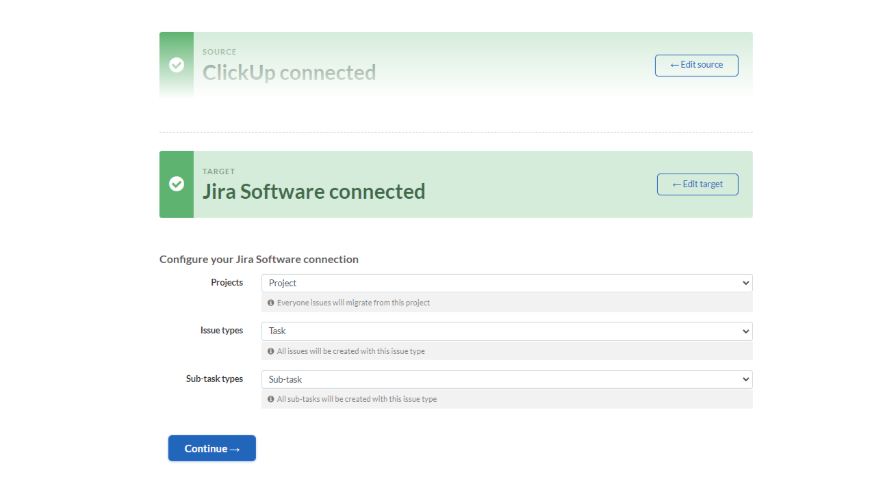
Task: Click hint text about migrating from this project
Action: pyautogui.click(x=353, y=303)
